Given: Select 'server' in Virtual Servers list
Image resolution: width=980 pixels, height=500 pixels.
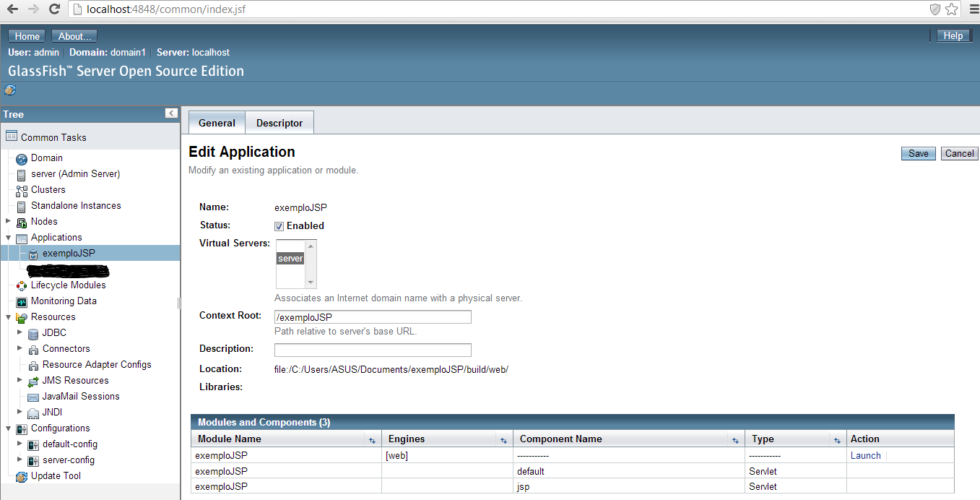Looking at the screenshot, I should 290,259.
